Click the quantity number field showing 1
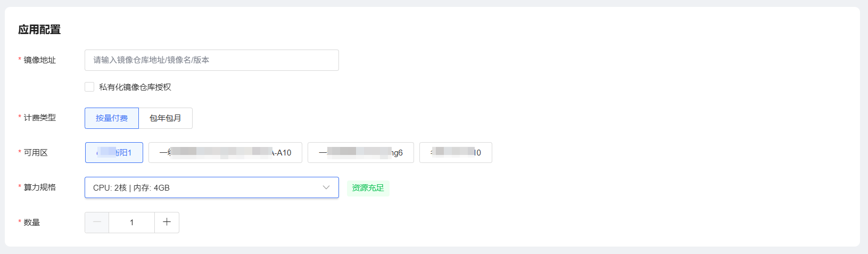 (131, 223)
